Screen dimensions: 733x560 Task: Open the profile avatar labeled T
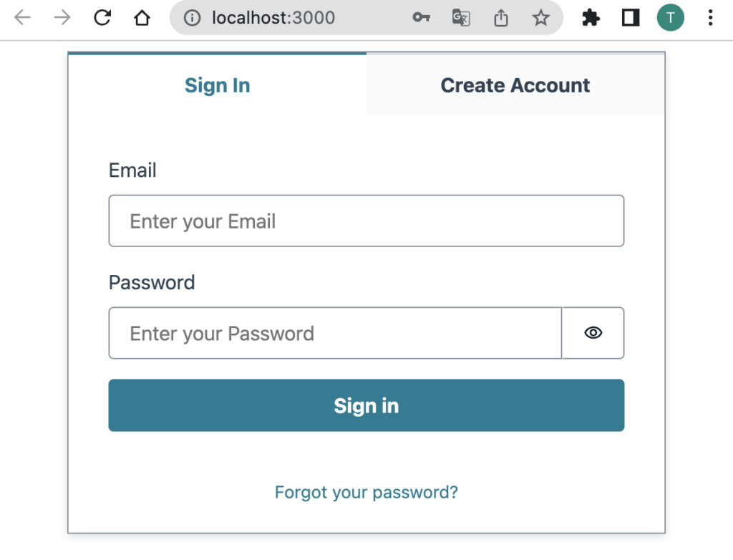pyautogui.click(x=670, y=18)
